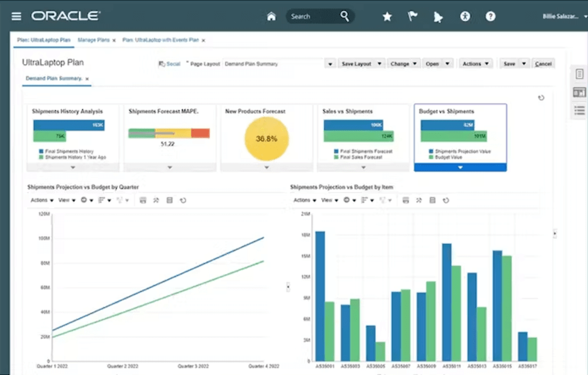Open the home page icon
588x375 pixels.
(271, 16)
